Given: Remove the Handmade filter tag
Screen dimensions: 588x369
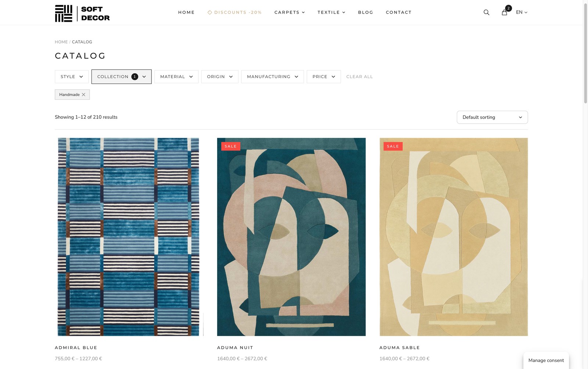Looking at the screenshot, I should click(83, 95).
